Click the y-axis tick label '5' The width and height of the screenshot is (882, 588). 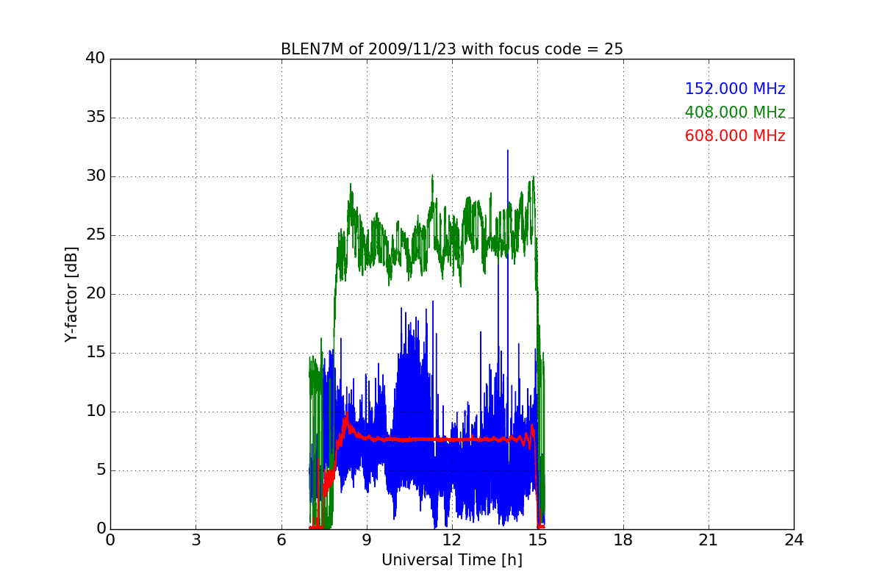(101, 470)
